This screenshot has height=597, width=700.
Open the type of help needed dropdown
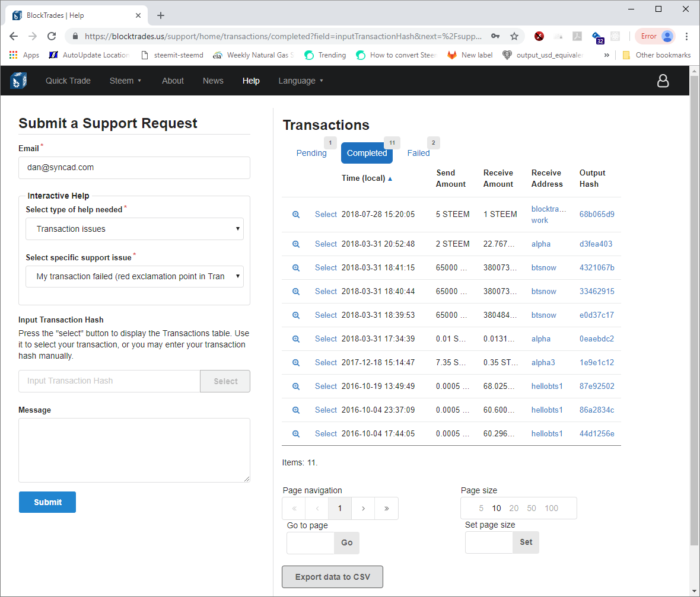click(135, 229)
